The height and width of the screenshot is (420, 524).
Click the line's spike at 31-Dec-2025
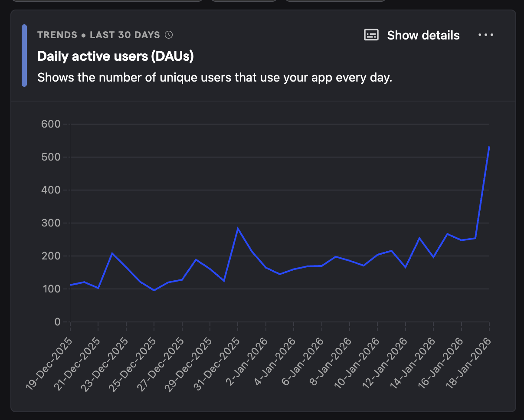pos(238,228)
